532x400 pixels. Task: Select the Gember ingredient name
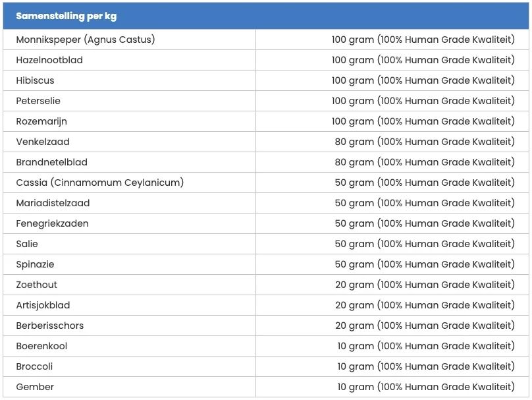(x=35, y=387)
